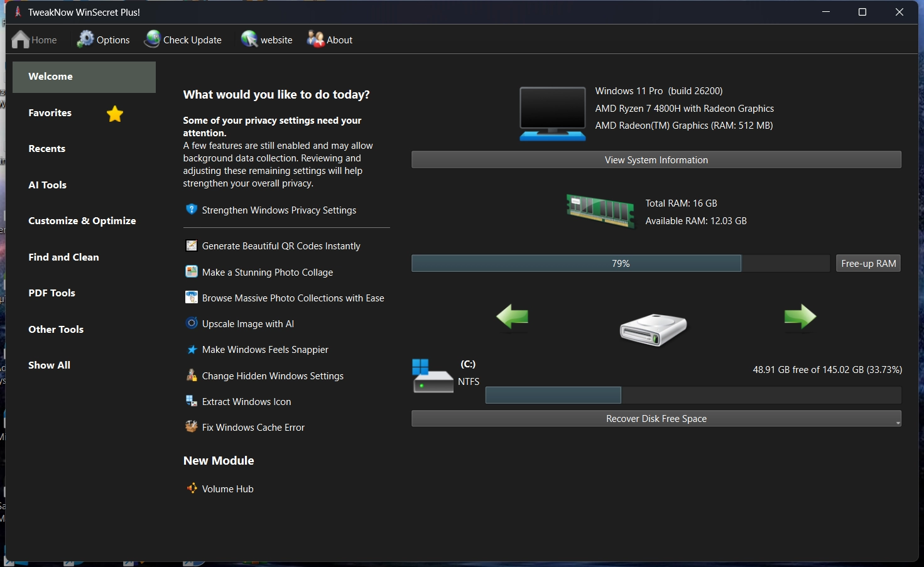Open Other Tools category
Viewport: 924px width, 567px height.
point(56,330)
